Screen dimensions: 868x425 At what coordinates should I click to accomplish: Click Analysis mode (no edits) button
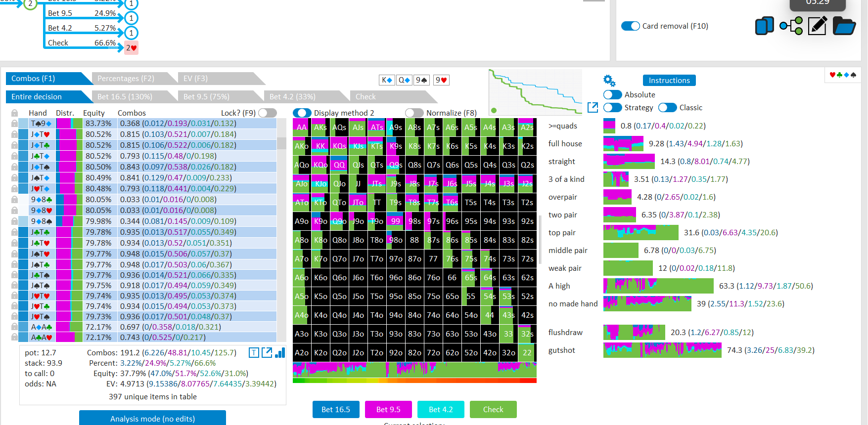click(x=152, y=418)
